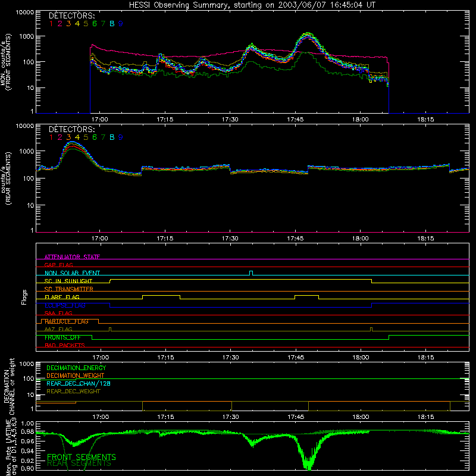Click the GAP_FLAG label
This screenshot has width=476, height=476.
tap(58, 265)
